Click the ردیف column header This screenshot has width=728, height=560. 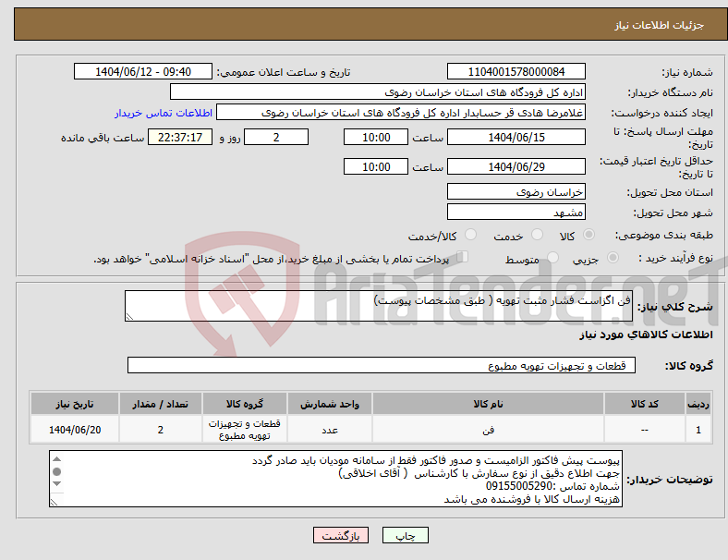pos(698,404)
